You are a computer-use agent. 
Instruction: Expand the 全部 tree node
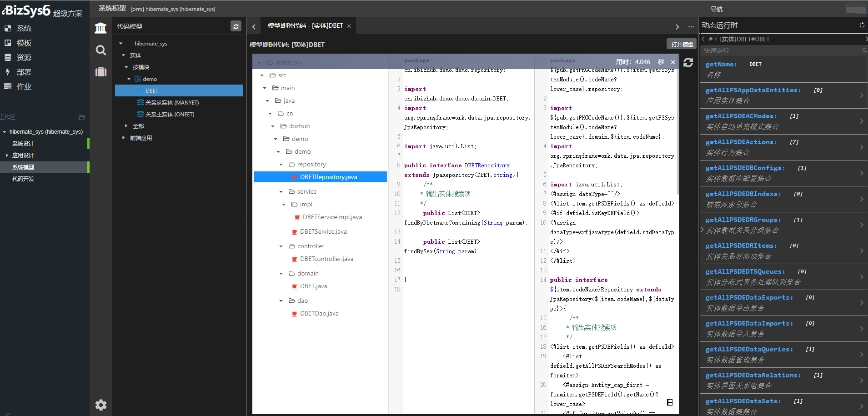126,126
